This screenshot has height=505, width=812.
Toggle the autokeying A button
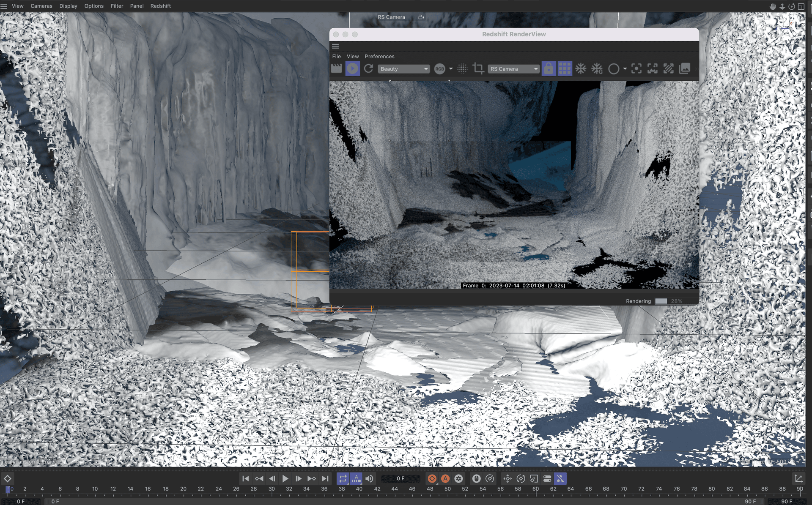pos(445,478)
